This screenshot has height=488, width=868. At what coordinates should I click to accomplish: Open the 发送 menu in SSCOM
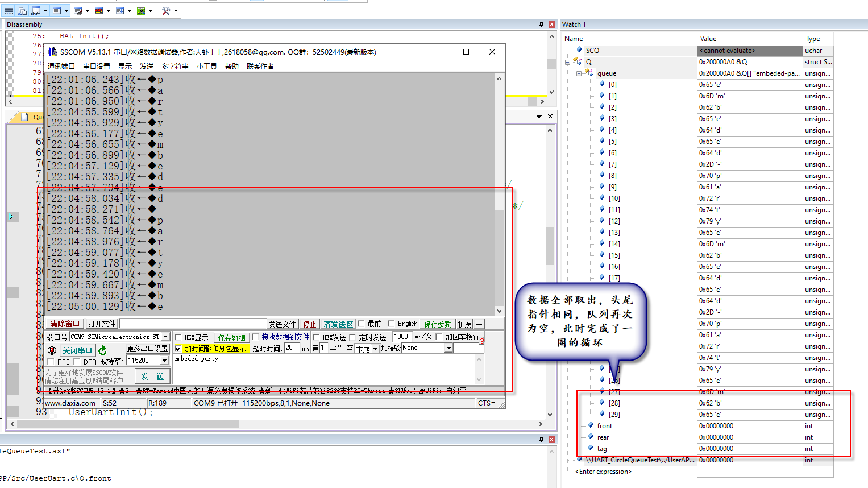pyautogui.click(x=147, y=66)
